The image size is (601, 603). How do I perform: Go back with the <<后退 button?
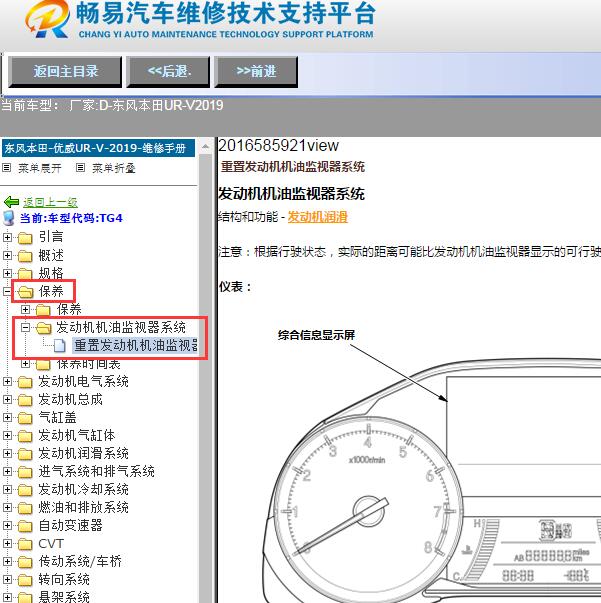[x=169, y=72]
